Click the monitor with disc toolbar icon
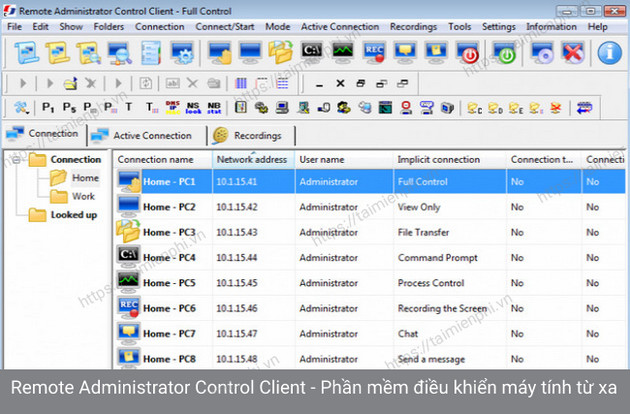This screenshot has width=630, height=414. (x=542, y=53)
